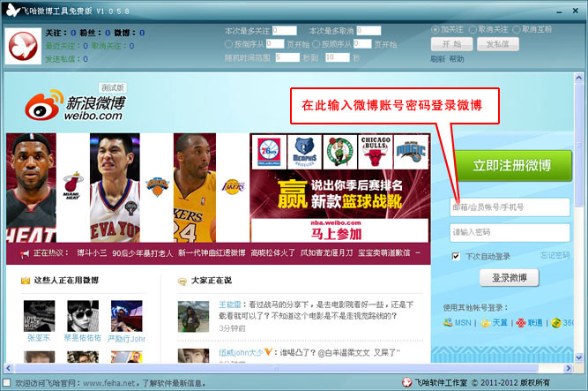Open the Sina Weibo logo

(75, 106)
